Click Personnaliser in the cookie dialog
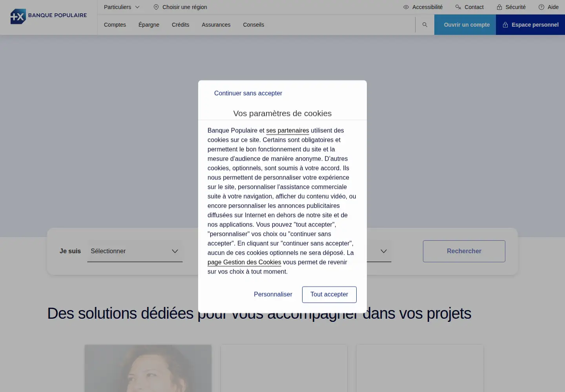 click(x=273, y=294)
